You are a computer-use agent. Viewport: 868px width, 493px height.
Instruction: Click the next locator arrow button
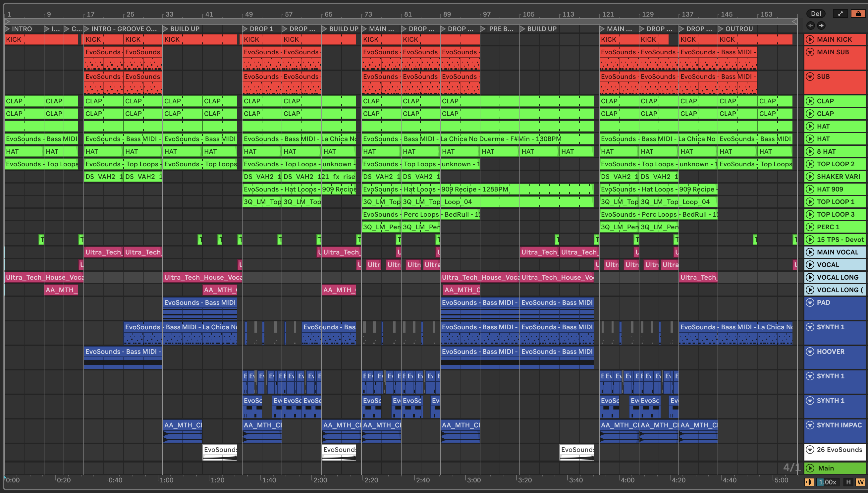(x=821, y=26)
